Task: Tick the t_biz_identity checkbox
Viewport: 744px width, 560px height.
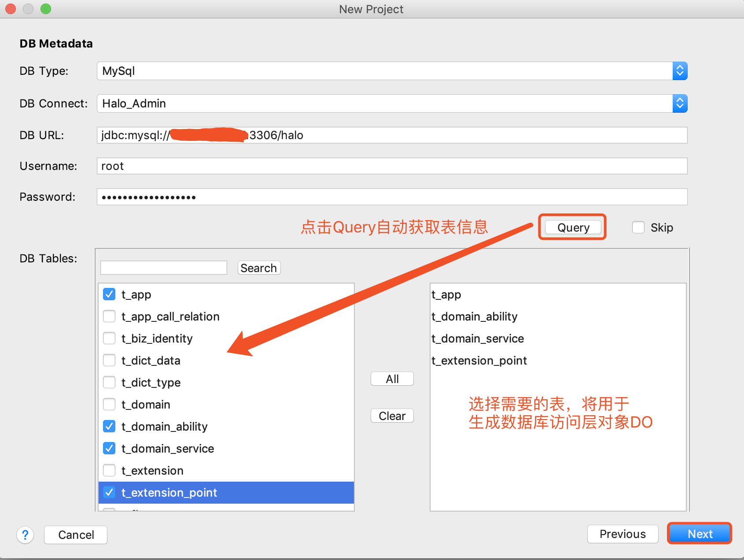Action: [109, 338]
